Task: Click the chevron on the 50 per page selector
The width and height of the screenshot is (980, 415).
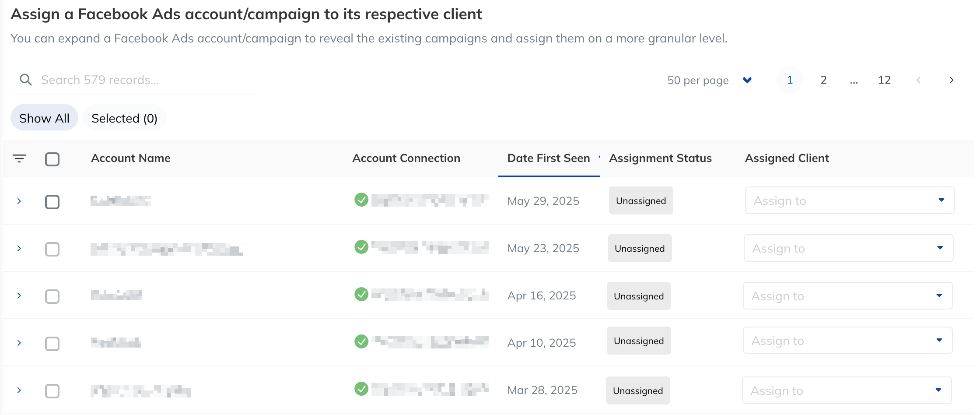Action: point(747,80)
